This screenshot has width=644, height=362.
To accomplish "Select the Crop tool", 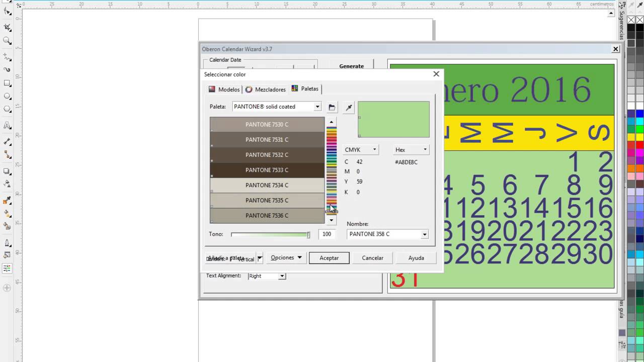I will pos(7,27).
